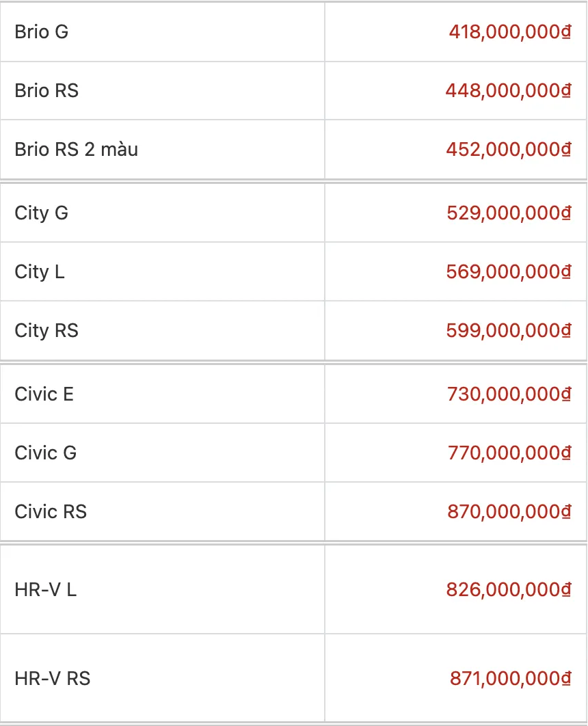Screen dimensions: 588x726
Task: Click the Civic E model name
Action: pos(44,394)
